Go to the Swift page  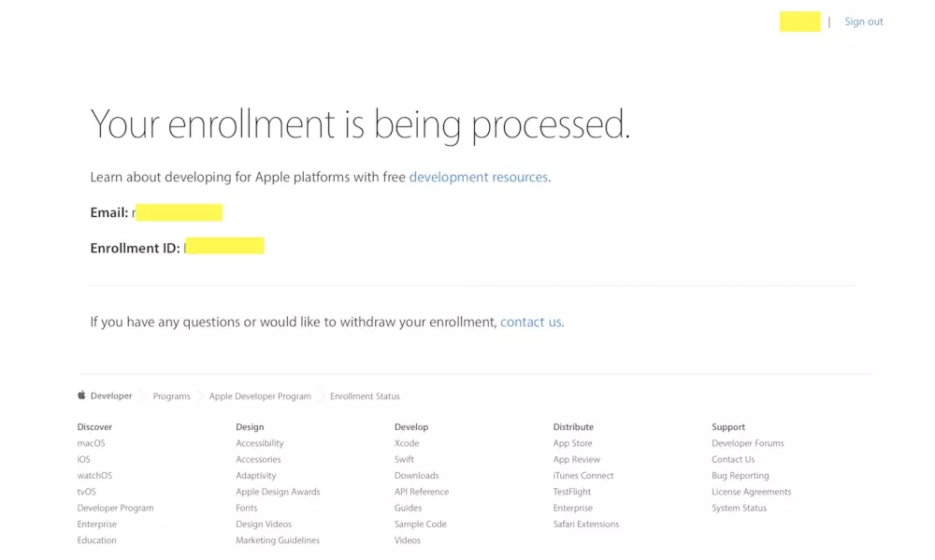(404, 459)
